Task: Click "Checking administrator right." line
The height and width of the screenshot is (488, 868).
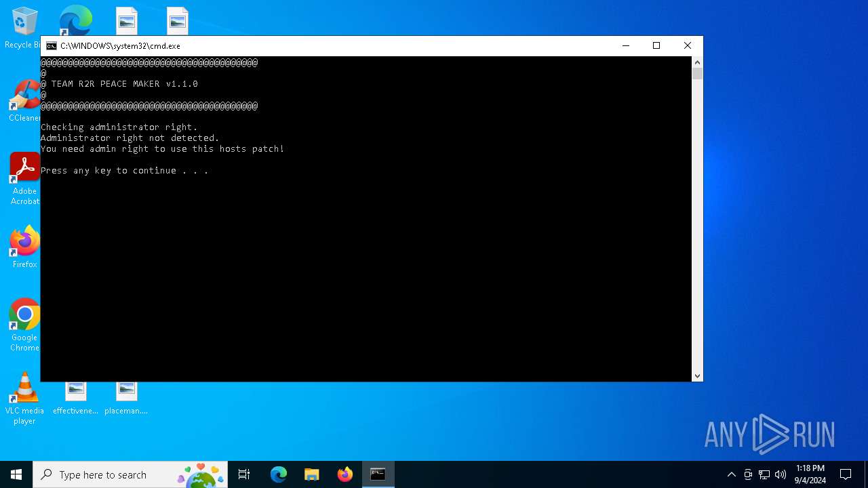Action: (x=119, y=127)
